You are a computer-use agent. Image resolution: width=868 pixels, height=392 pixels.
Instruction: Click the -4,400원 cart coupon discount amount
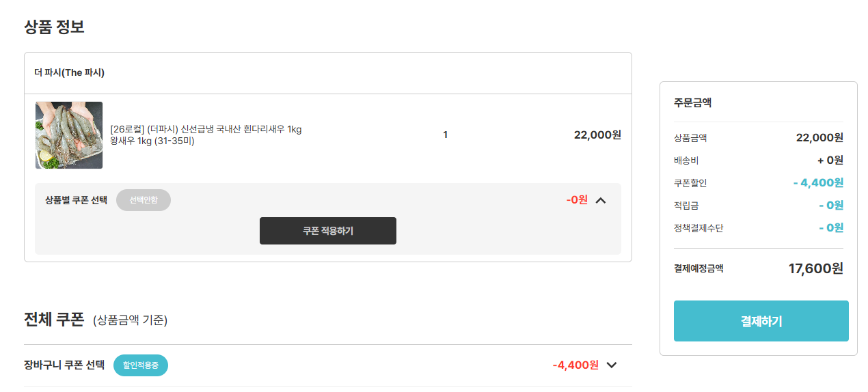pos(575,365)
